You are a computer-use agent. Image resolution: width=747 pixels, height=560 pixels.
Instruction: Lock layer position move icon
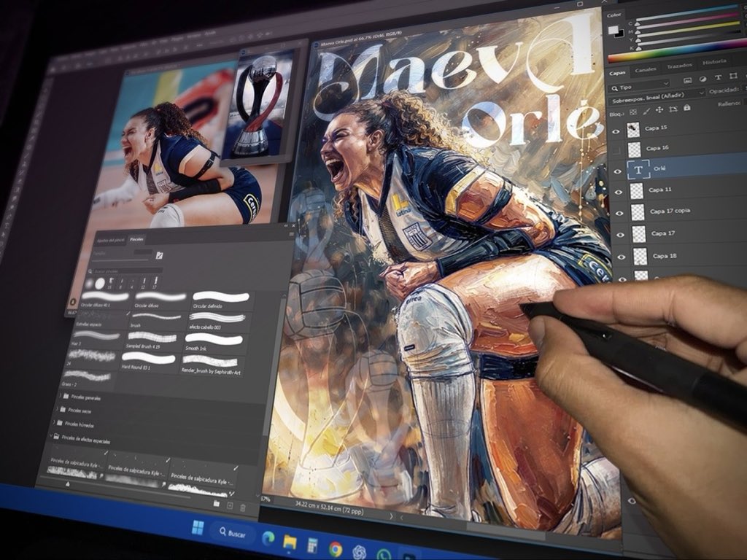pyautogui.click(x=659, y=110)
